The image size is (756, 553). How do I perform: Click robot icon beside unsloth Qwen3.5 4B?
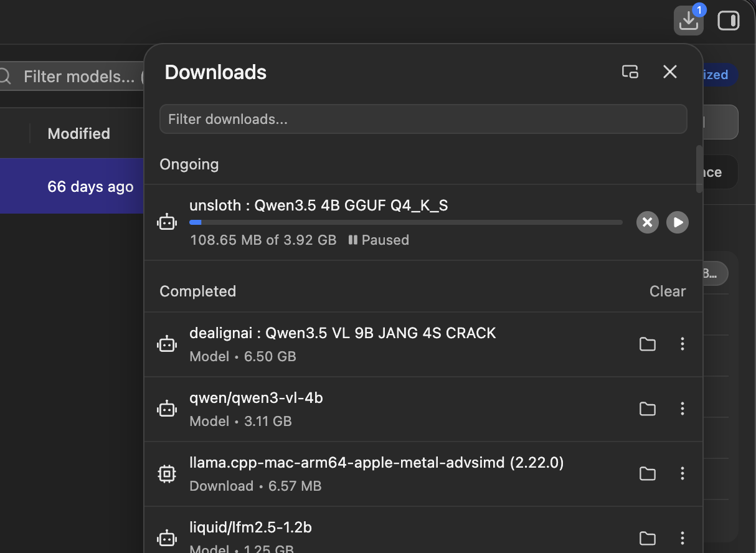[167, 222]
